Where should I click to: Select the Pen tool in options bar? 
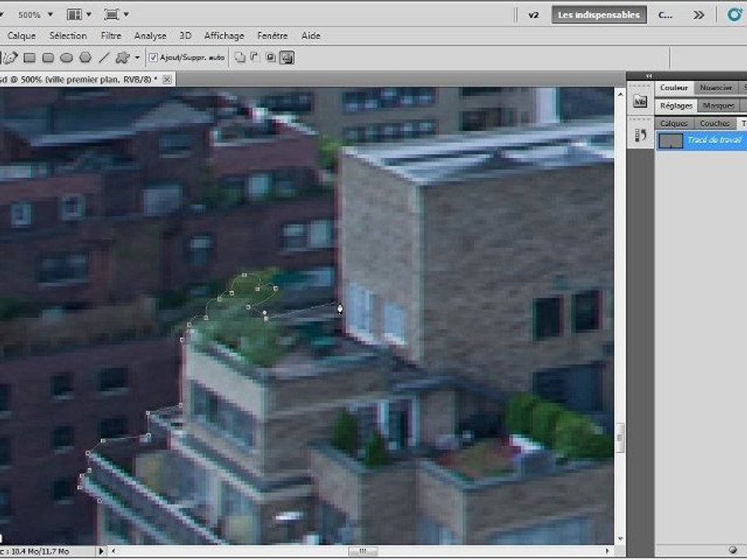coord(10,58)
